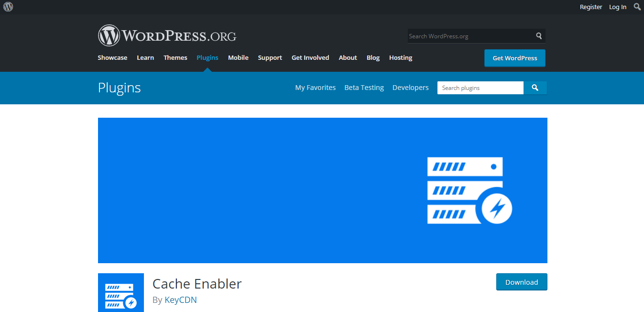Focus the Search plugins input field
Viewport: 644px width, 312px height.
(480, 88)
